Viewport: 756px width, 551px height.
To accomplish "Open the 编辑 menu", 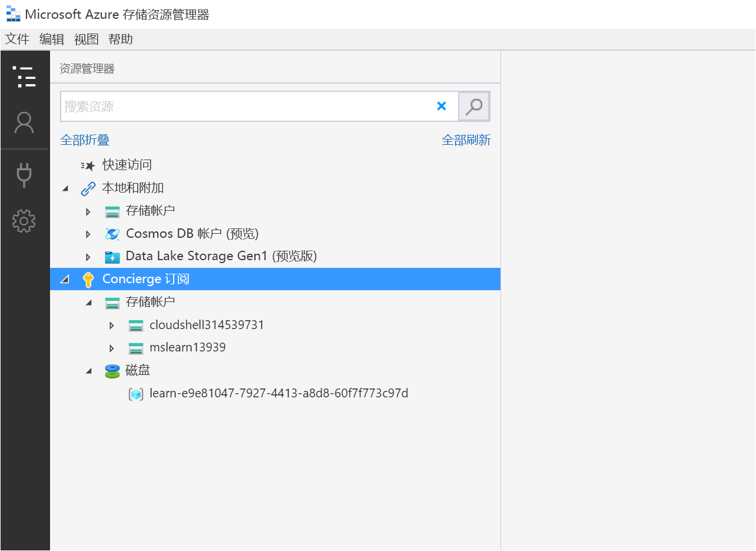I will pyautogui.click(x=52, y=39).
